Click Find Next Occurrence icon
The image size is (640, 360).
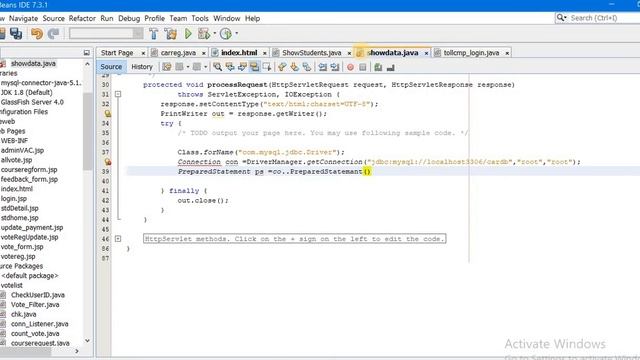(242, 67)
